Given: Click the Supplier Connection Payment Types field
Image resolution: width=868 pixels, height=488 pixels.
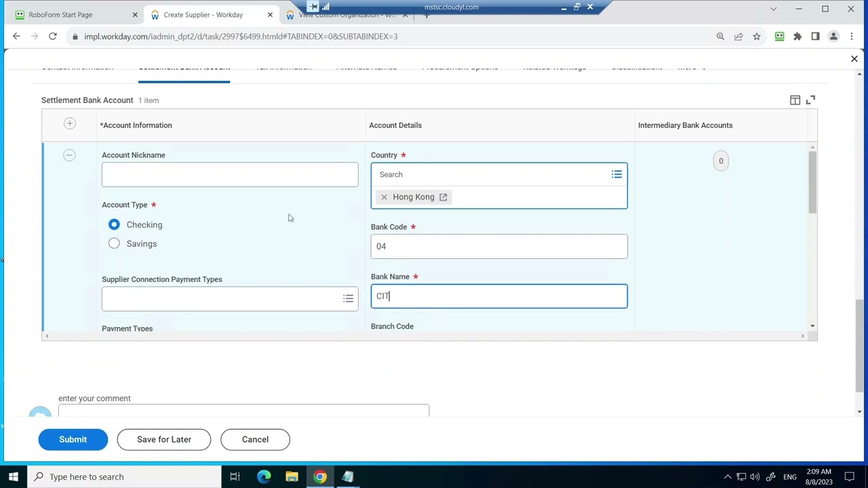Looking at the screenshot, I should pyautogui.click(x=230, y=299).
